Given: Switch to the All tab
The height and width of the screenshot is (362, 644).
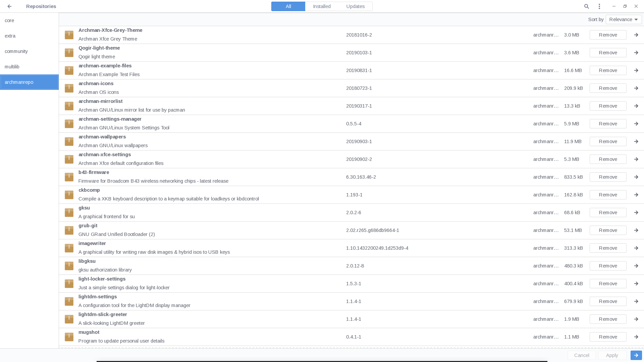Looking at the screenshot, I should pyautogui.click(x=288, y=6).
